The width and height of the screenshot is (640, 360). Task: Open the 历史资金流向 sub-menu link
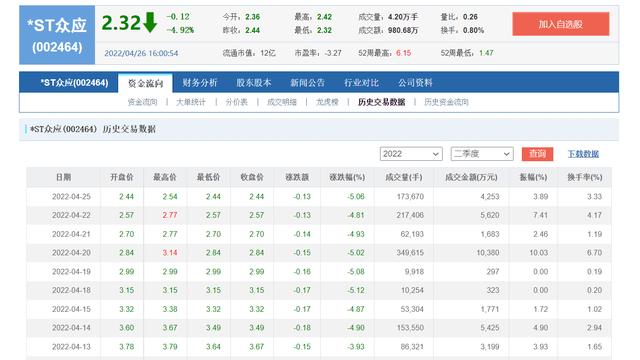coord(446,102)
